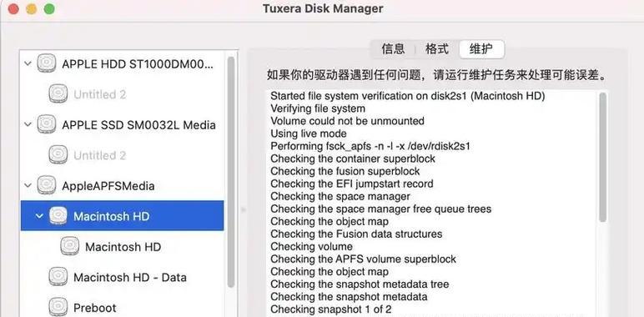The image size is (644, 317).
Task: Click the Macintosh HD - Data volume icon
Action: point(58,277)
